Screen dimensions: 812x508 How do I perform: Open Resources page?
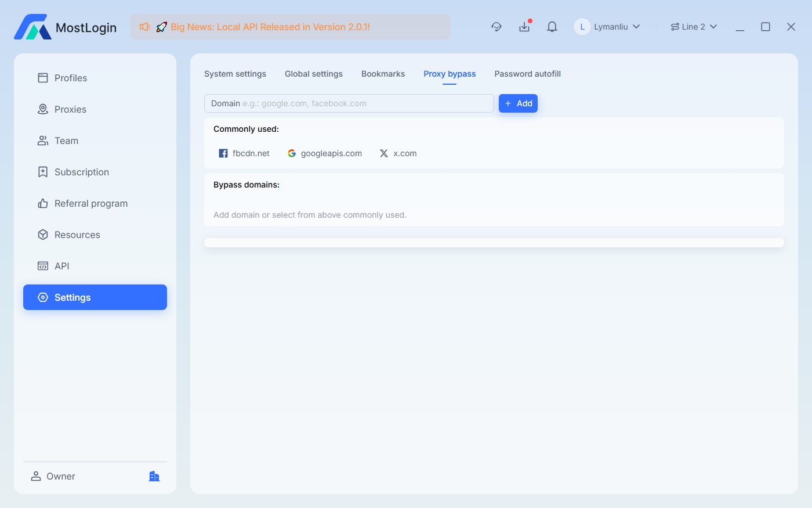click(x=95, y=235)
